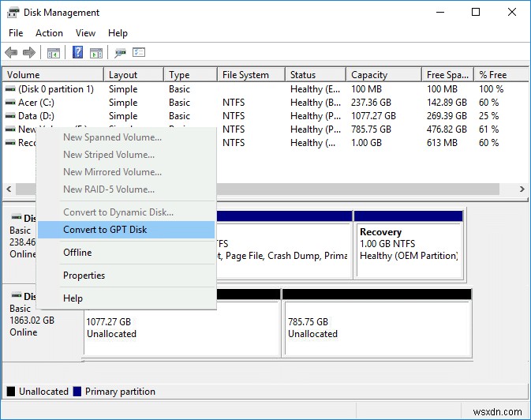Click the 100 % free cell

pyautogui.click(x=491, y=89)
